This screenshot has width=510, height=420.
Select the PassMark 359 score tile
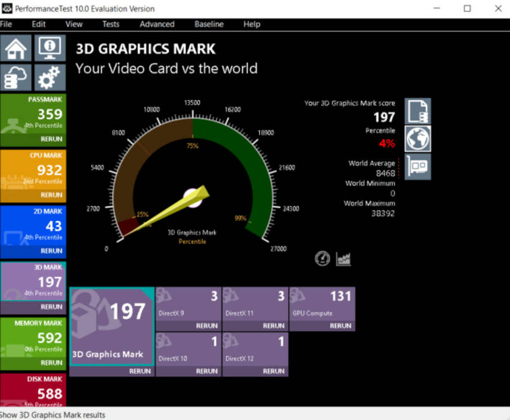click(33, 114)
